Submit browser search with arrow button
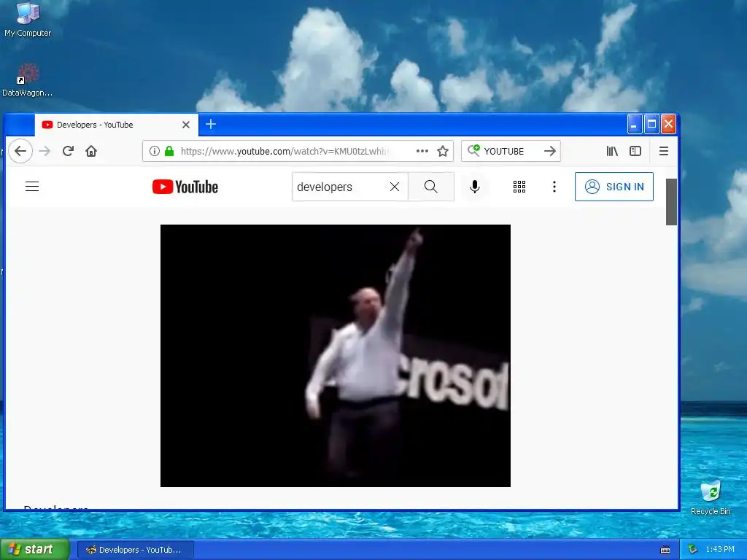This screenshot has width=747, height=560. coord(550,151)
